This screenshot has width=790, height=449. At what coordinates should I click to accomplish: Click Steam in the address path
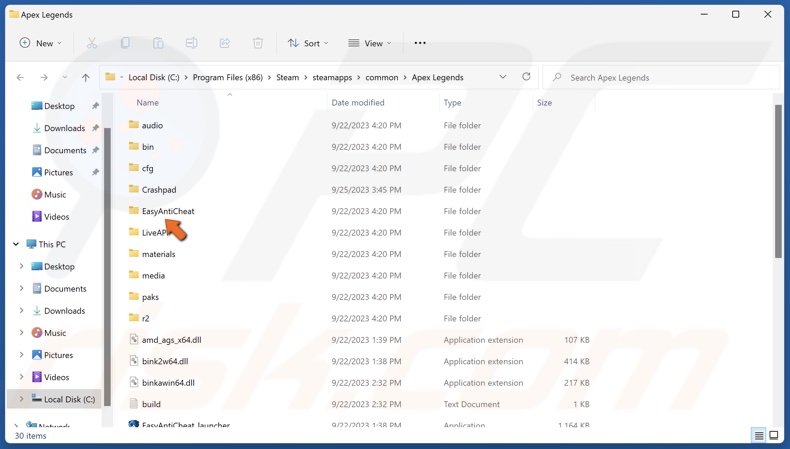288,78
